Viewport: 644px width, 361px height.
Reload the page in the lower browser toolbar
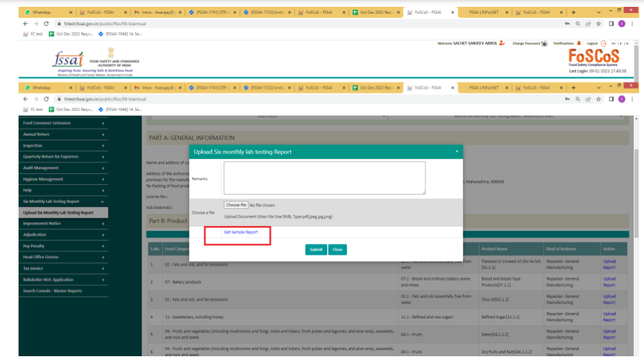[46, 99]
